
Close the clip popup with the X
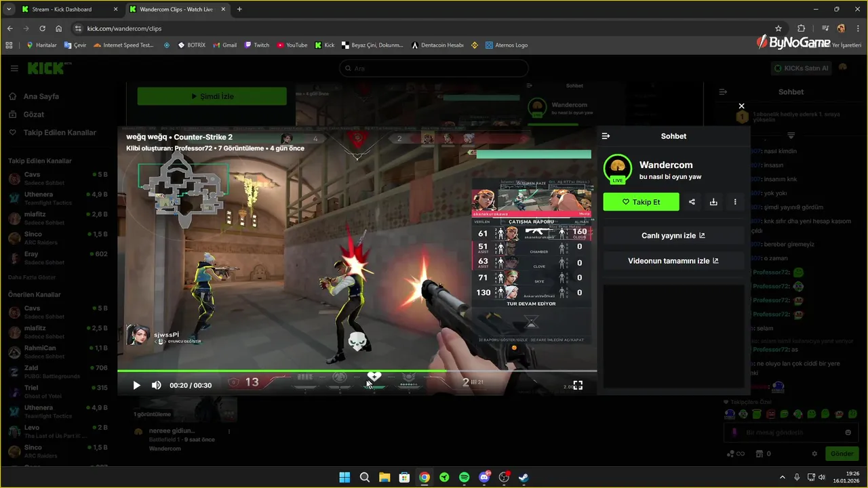pyautogui.click(x=741, y=106)
